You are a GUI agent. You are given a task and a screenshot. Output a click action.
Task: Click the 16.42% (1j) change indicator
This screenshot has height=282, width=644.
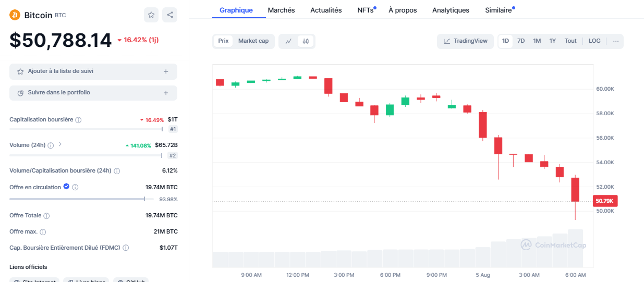click(x=138, y=40)
